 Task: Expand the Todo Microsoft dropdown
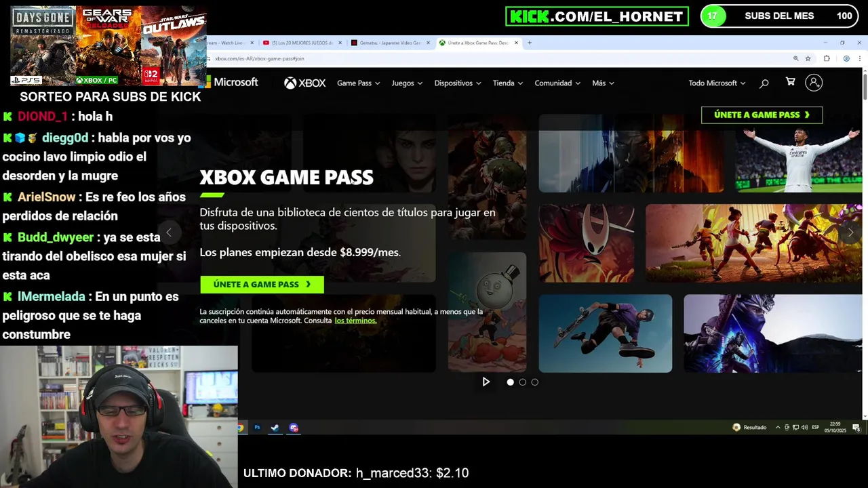pyautogui.click(x=717, y=83)
